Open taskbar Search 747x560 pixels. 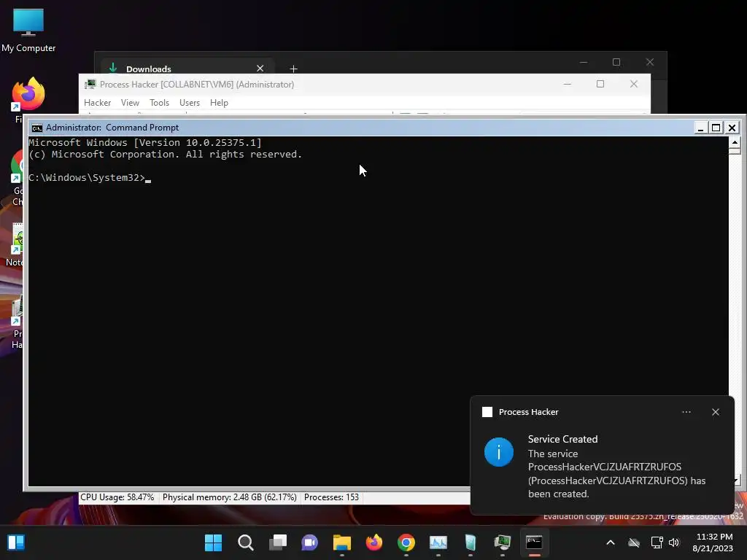[246, 542]
